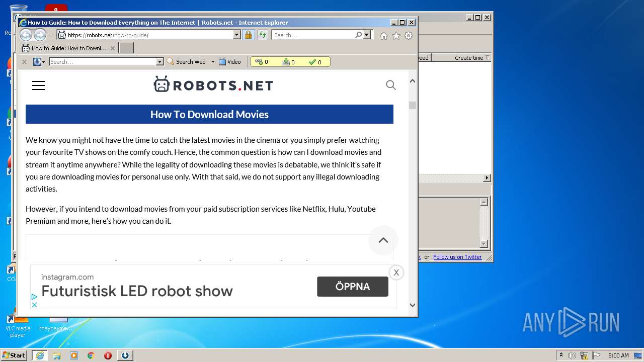Click the robots.net favicon in address bar

(62, 35)
